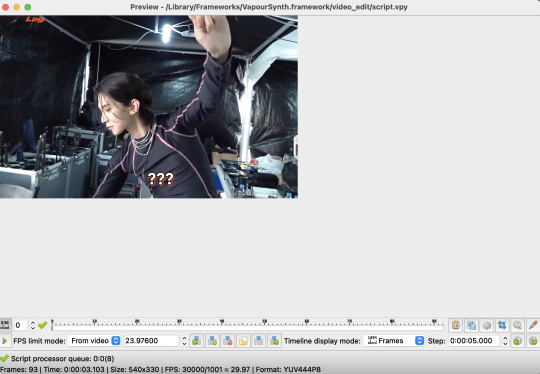
Task: Toggle the color picker eyedropper
Action: tap(533, 325)
